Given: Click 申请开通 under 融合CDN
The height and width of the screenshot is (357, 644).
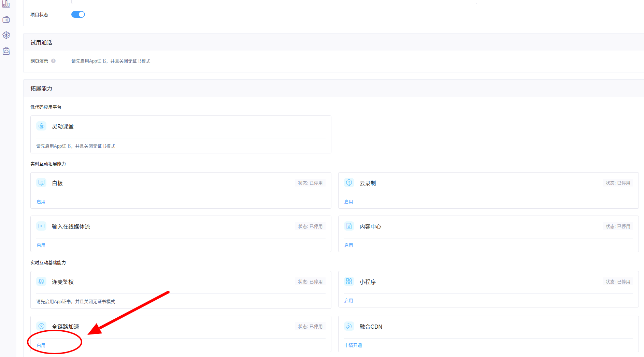Looking at the screenshot, I should tap(353, 345).
